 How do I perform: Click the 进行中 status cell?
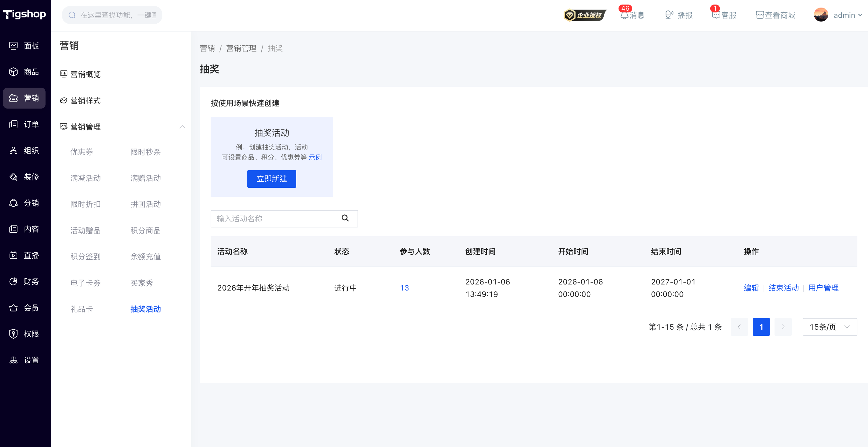click(x=345, y=288)
